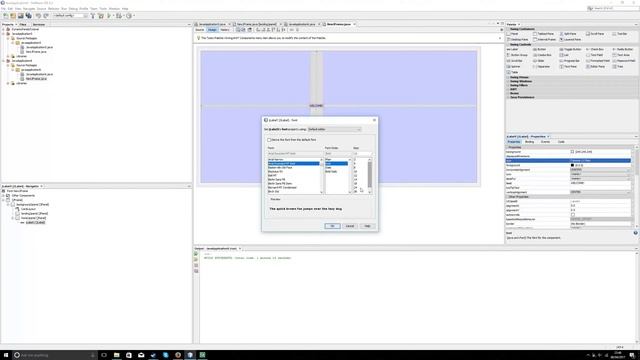Select jLabel3 [JLabel] in the Navigator
This screenshot has height=360, width=640.
coord(36,222)
